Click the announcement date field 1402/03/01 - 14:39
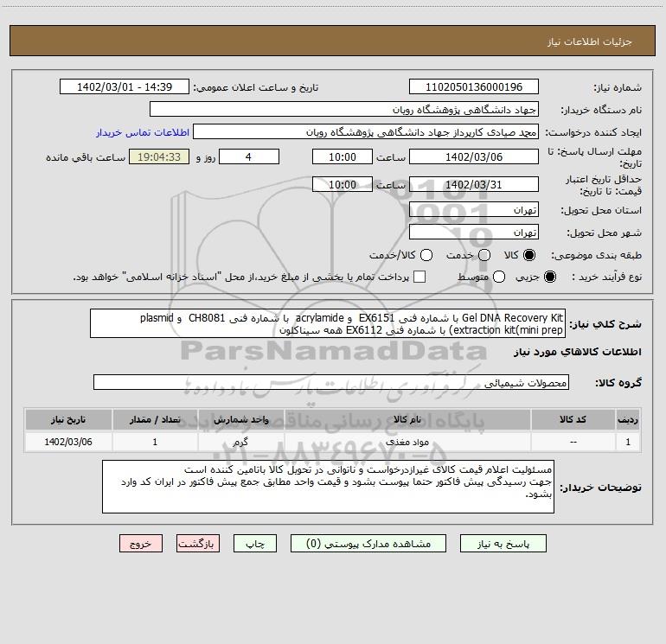666x644 pixels. click(125, 86)
